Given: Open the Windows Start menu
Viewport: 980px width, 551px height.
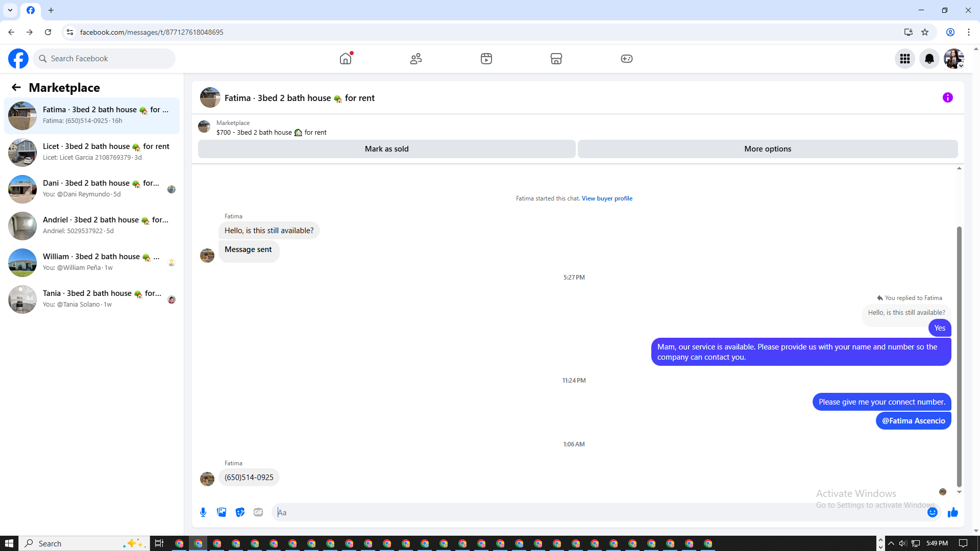Looking at the screenshot, I should tap(9, 543).
